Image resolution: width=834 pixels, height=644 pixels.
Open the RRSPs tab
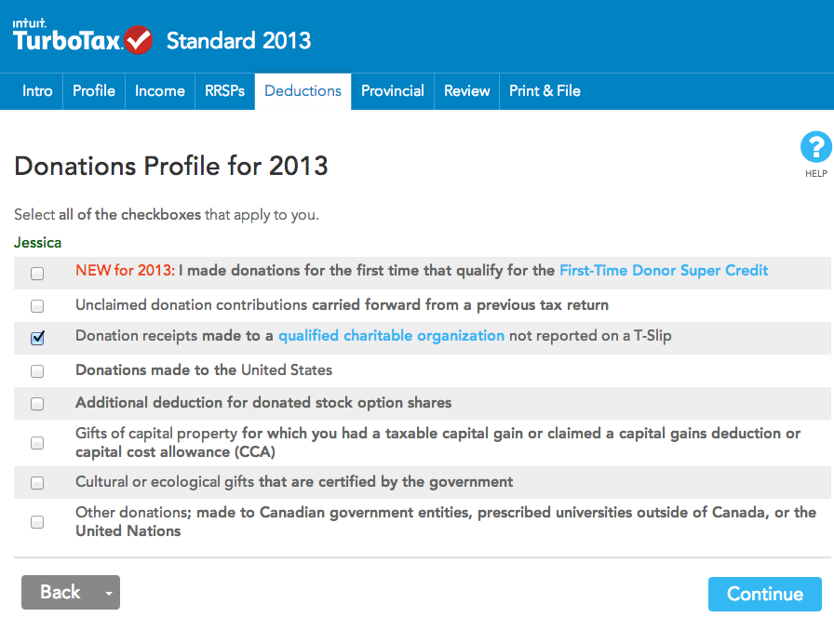tap(224, 91)
